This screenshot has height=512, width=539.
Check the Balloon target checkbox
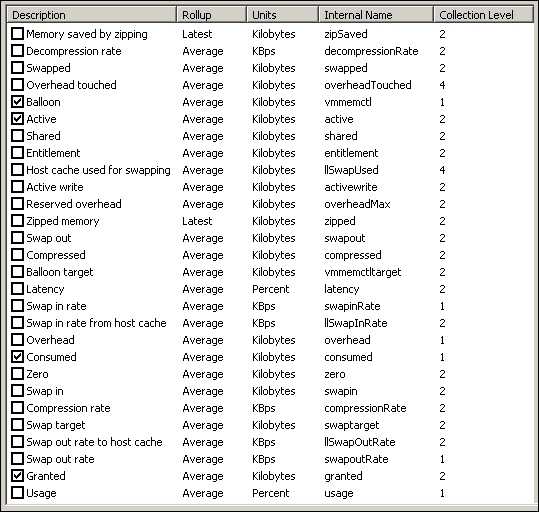17,272
